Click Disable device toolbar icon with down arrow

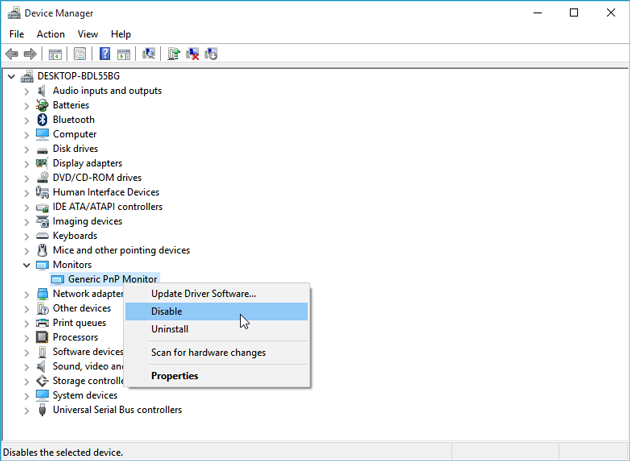tap(211, 54)
